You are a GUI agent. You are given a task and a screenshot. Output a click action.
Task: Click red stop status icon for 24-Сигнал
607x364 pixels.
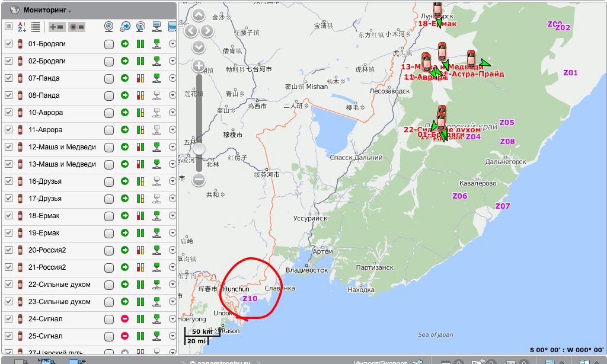point(125,319)
